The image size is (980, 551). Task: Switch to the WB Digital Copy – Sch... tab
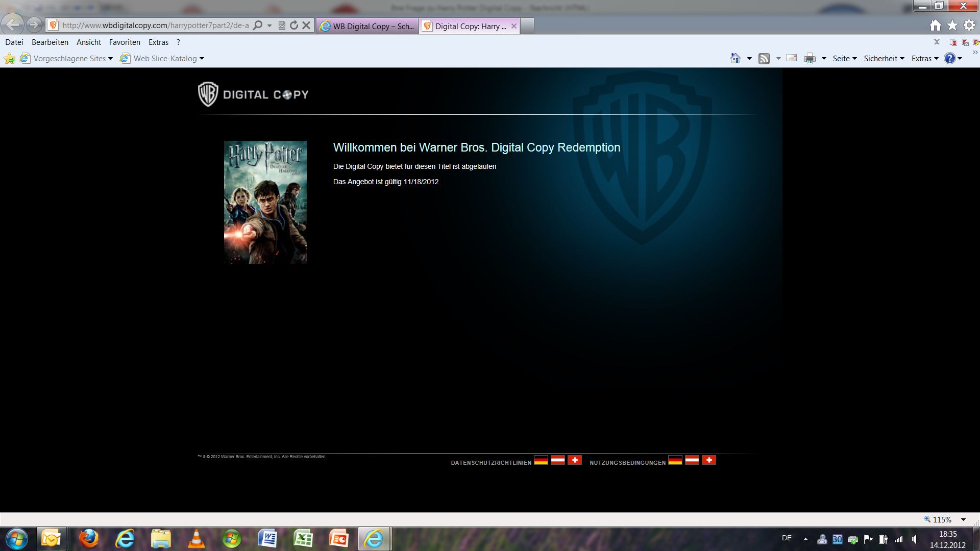(x=367, y=27)
